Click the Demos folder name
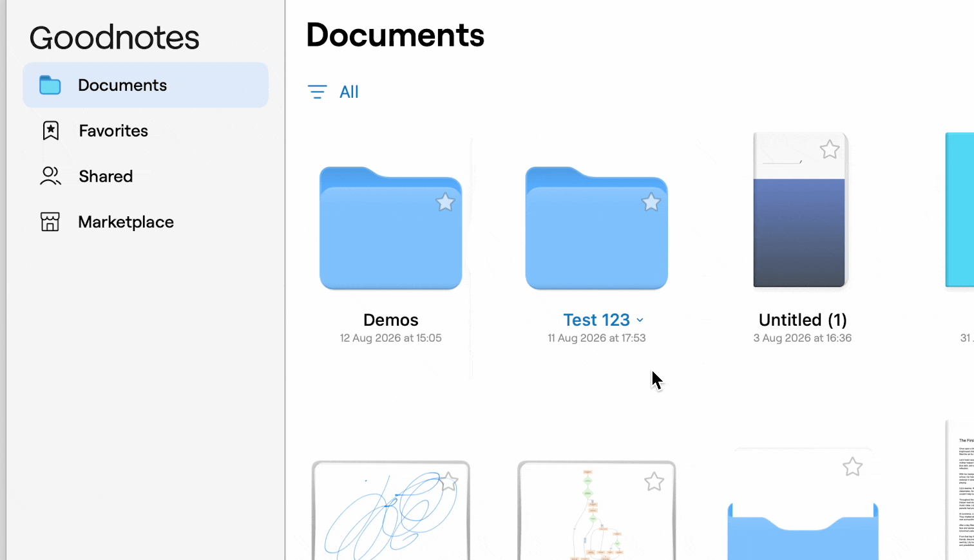 coord(391,320)
